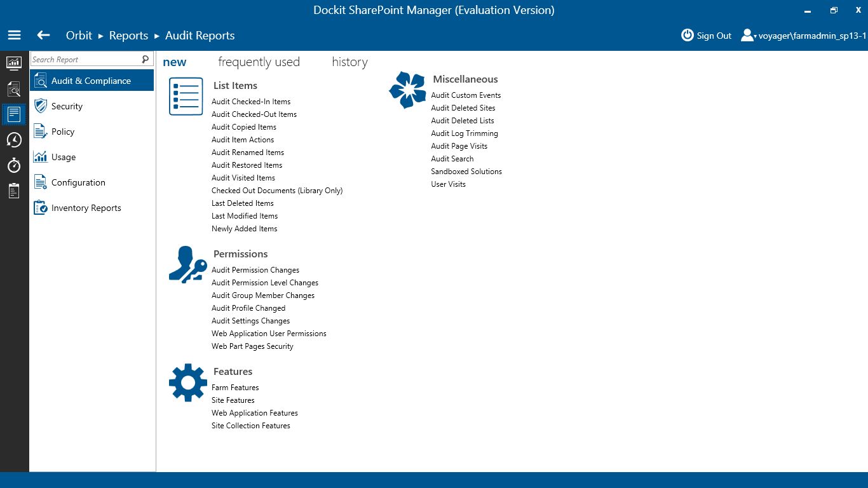Viewport: 868px width, 488px height.
Task: Open Audit Settings Changes report
Action: pos(251,321)
